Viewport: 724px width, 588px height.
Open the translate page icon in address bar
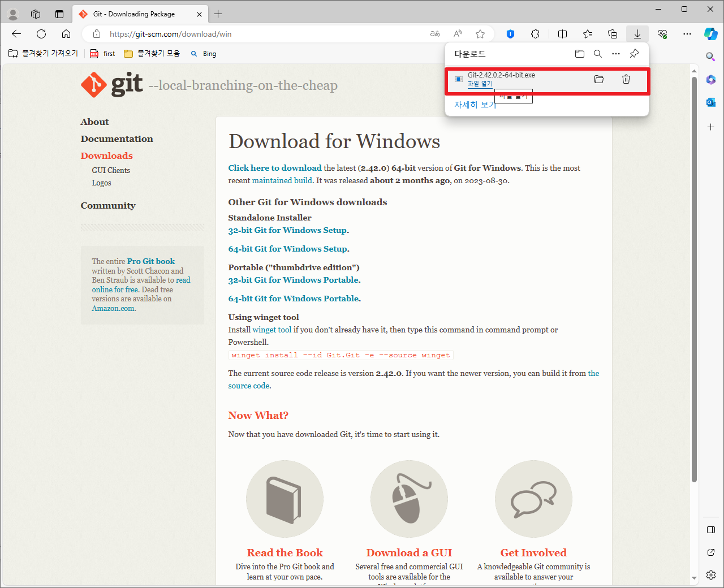click(x=435, y=34)
